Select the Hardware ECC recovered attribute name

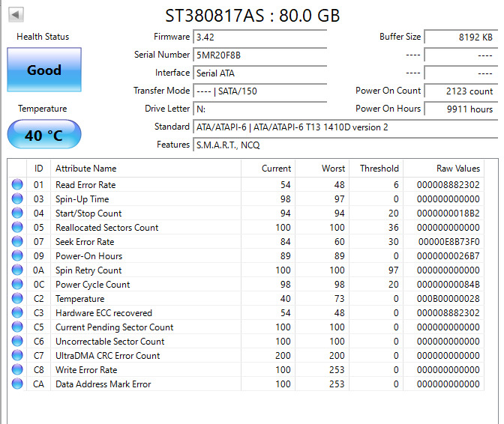[x=103, y=313]
